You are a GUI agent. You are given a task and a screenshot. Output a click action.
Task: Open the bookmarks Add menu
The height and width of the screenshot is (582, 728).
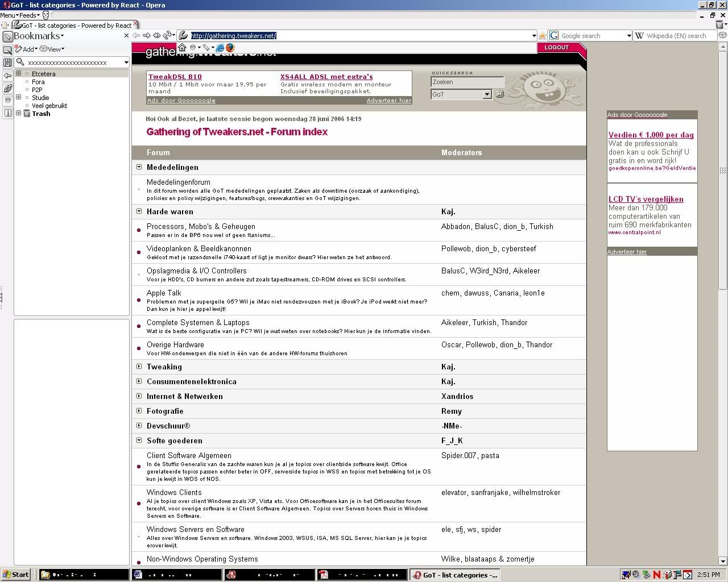pos(26,49)
